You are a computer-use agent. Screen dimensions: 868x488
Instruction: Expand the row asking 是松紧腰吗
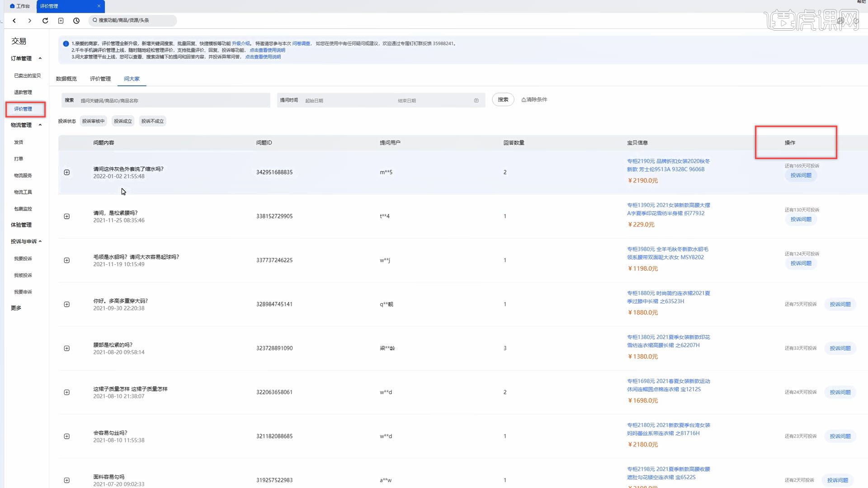67,216
